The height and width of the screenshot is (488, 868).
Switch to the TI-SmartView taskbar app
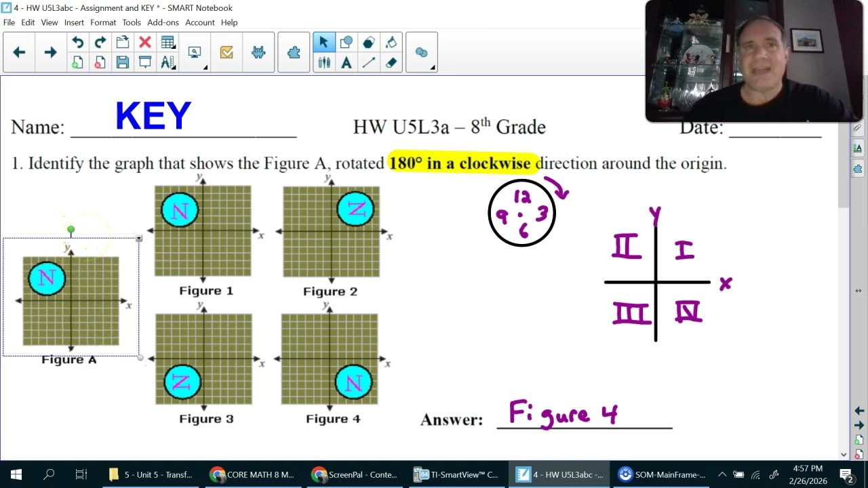[457, 474]
